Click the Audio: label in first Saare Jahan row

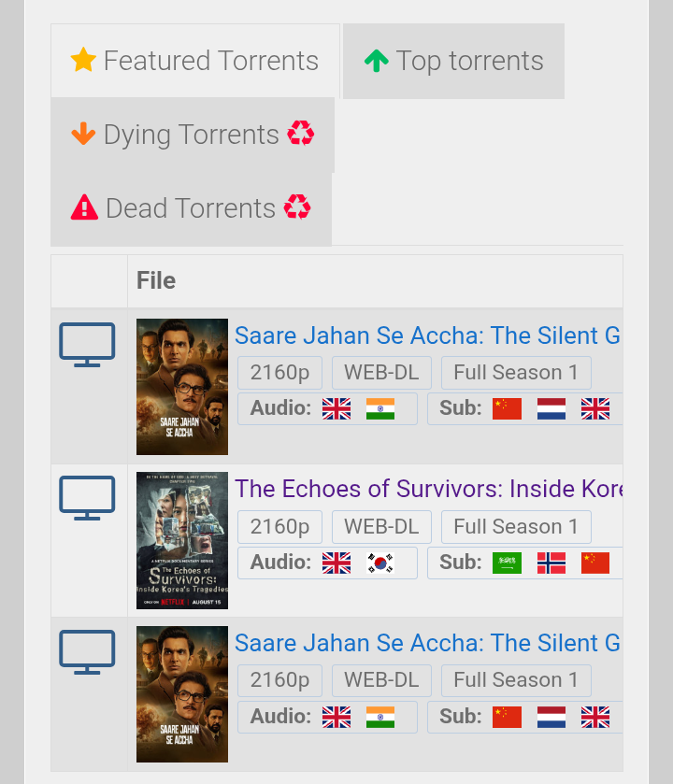280,408
